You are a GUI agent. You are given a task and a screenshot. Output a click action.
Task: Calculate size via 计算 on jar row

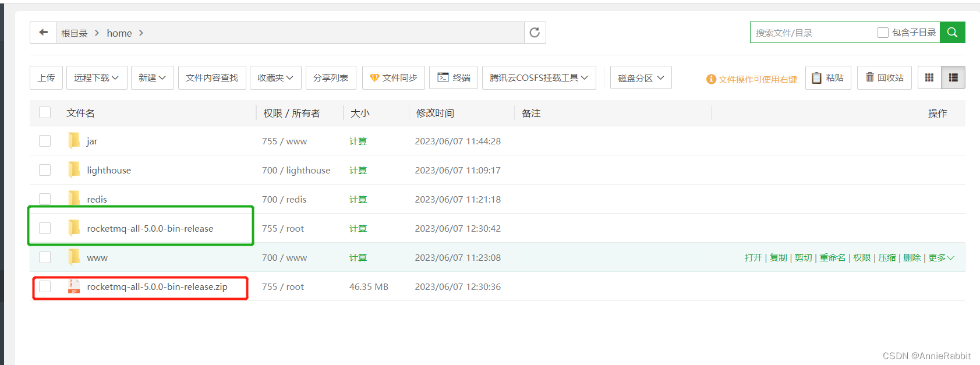[358, 141]
